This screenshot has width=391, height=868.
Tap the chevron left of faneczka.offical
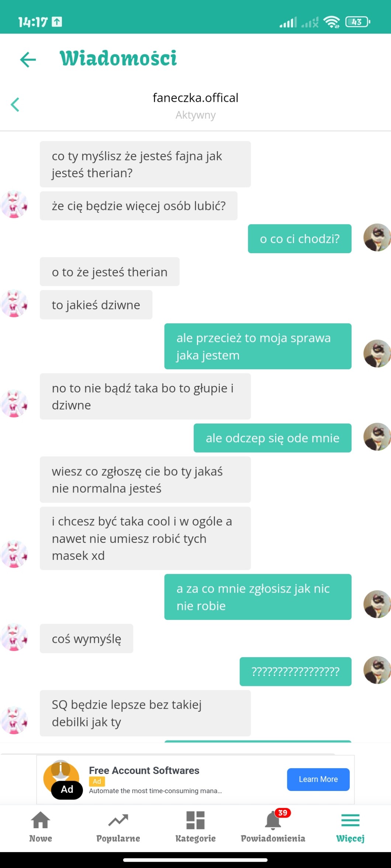point(15,105)
